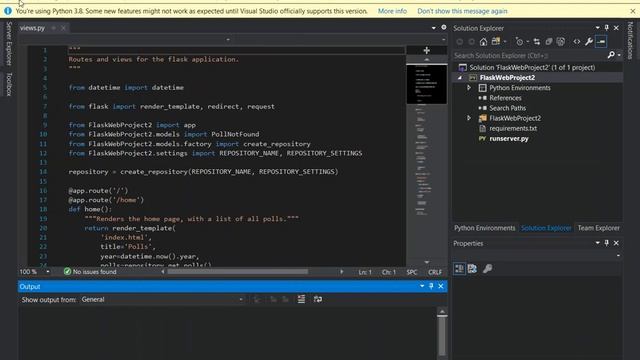Open the Server Explorer side tab
The image size is (640, 360).
click(x=9, y=44)
